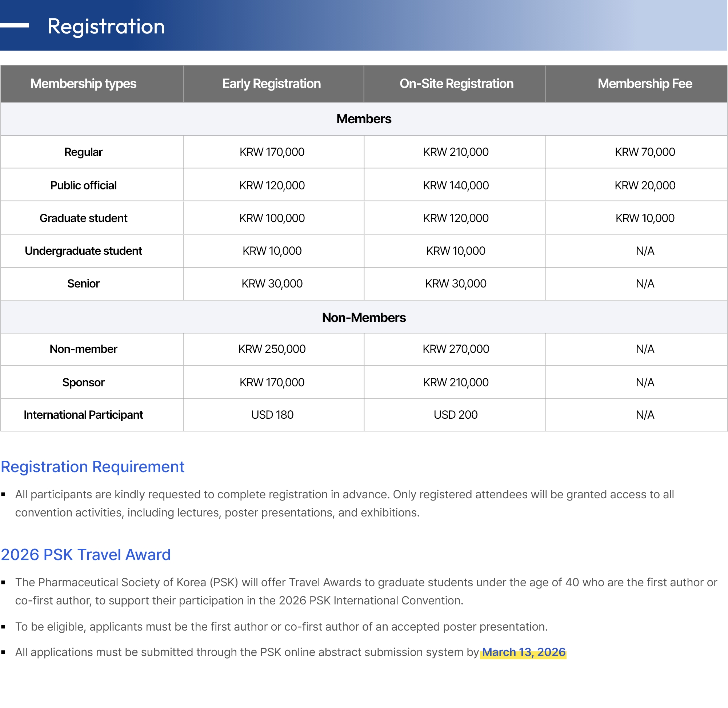This screenshot has height=708, width=728.
Task: Click the highlighted March 13, 2026 deadline
Action: tap(523, 652)
